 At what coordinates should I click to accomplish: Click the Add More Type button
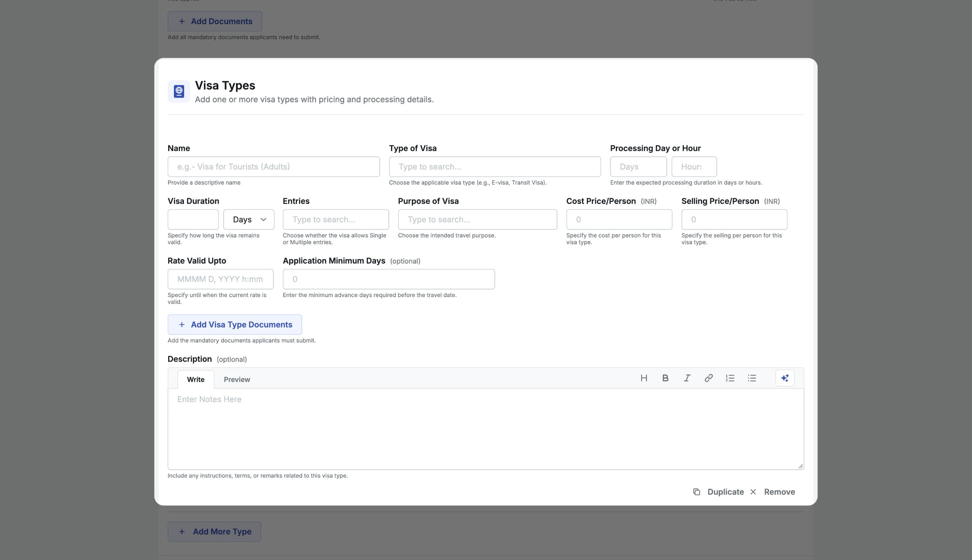[x=214, y=532]
